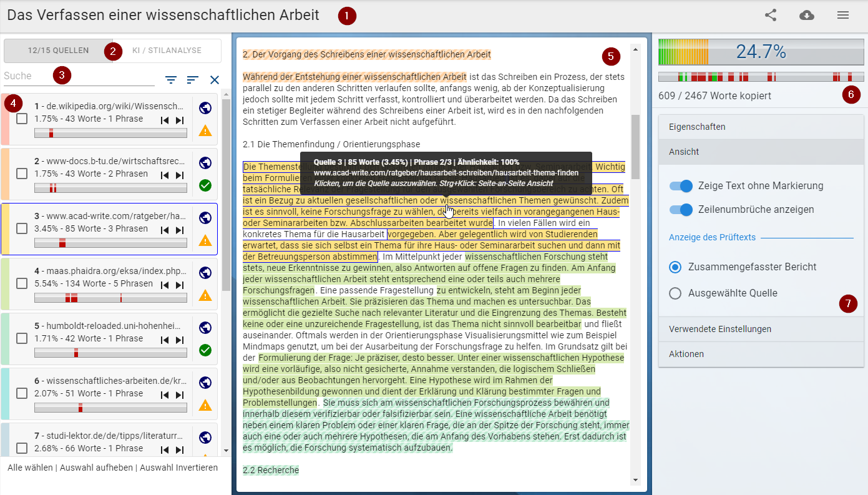Jump to previous phrase of source 1
The height and width of the screenshot is (495, 868).
(x=165, y=120)
